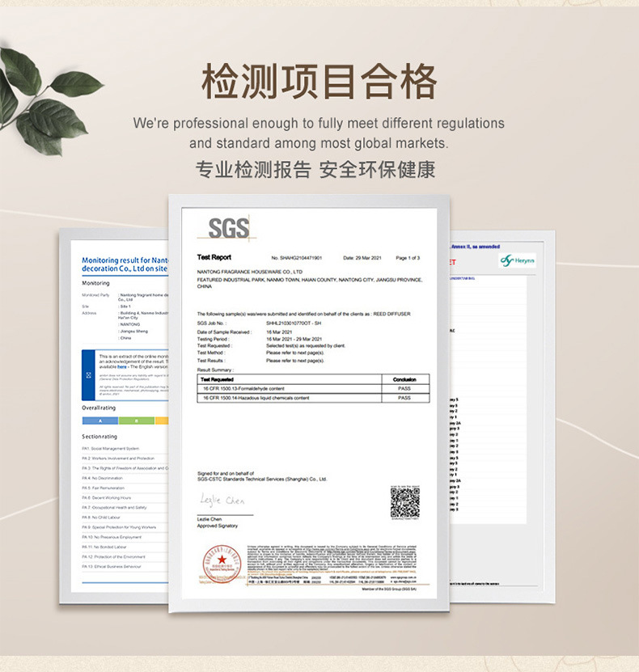Click "Signed for and on behalf of" text
The width and height of the screenshot is (639, 672).
click(226, 473)
